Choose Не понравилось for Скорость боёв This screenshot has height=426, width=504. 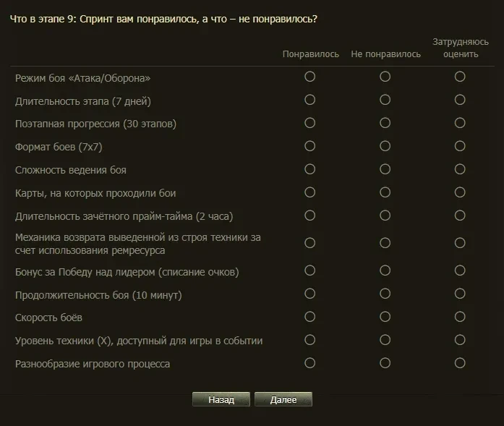click(x=385, y=317)
